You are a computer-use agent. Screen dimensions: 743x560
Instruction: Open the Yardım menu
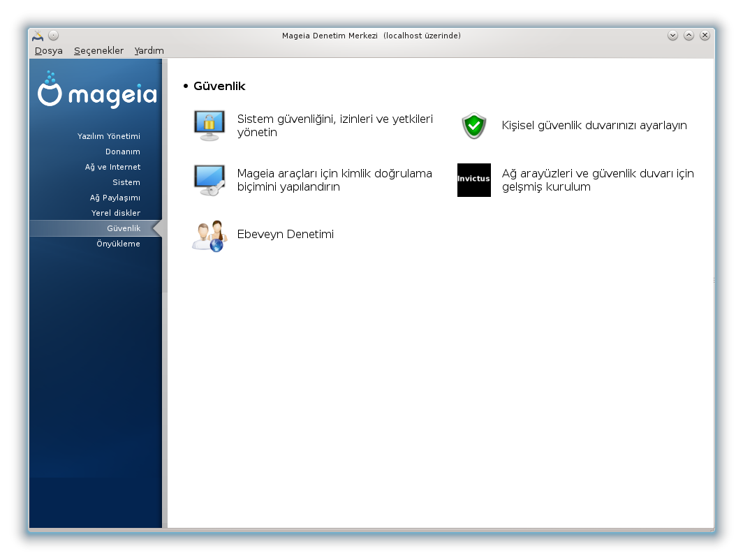(x=149, y=51)
